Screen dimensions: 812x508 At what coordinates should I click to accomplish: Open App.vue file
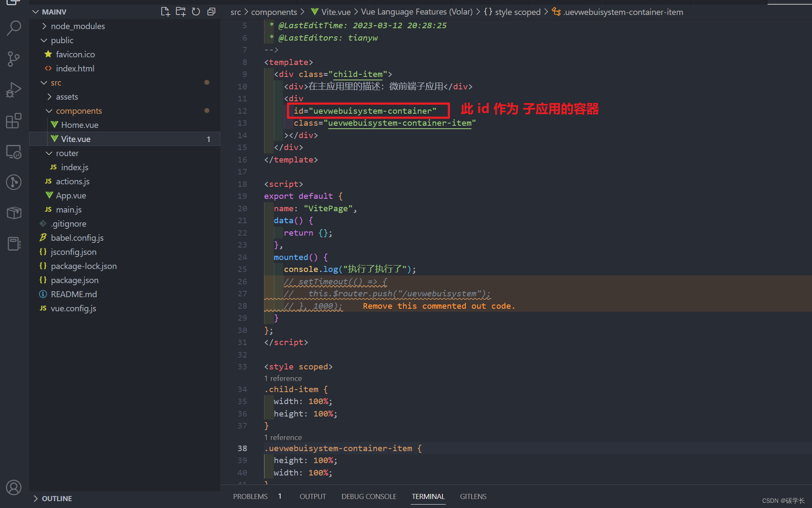pos(124,195)
